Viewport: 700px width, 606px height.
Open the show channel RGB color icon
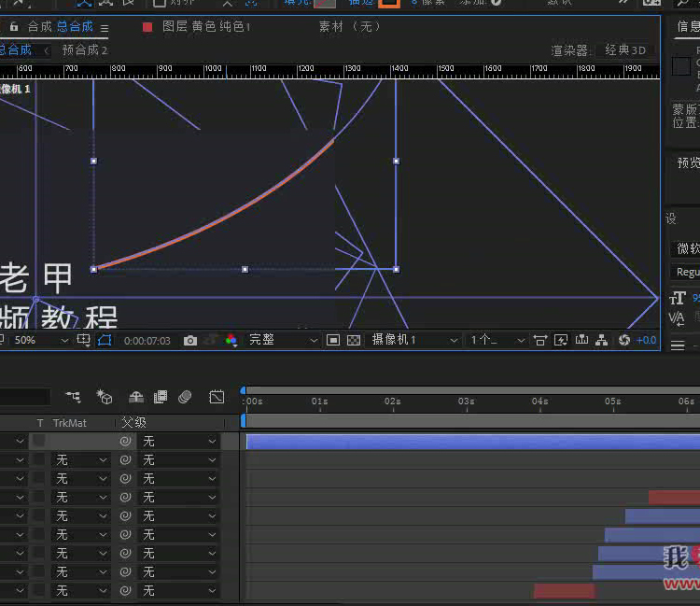pos(231,341)
